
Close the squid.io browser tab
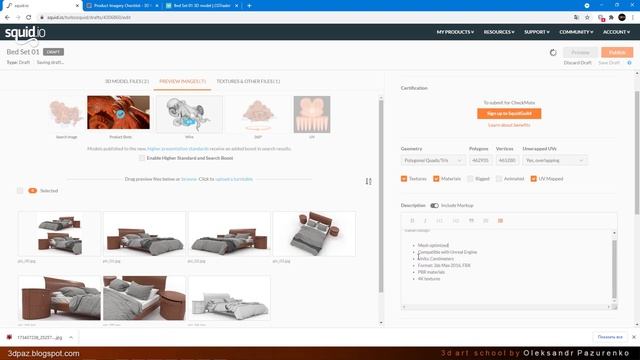(77, 6)
